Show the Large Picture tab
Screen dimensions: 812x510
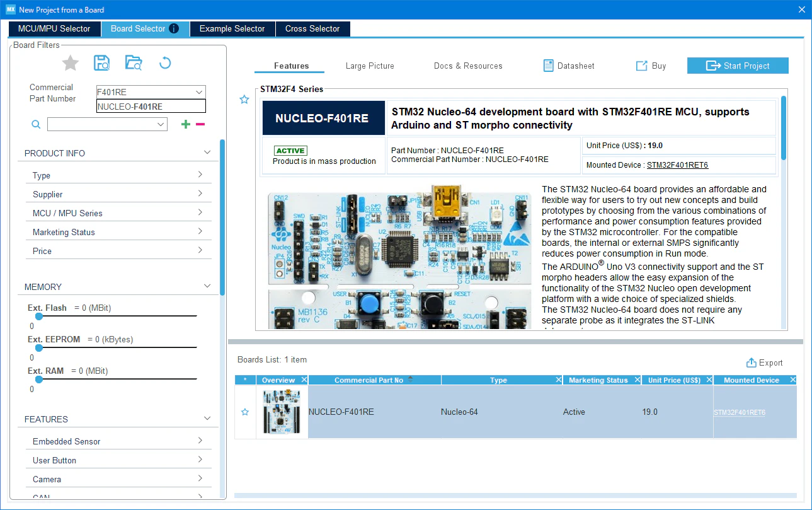370,66
